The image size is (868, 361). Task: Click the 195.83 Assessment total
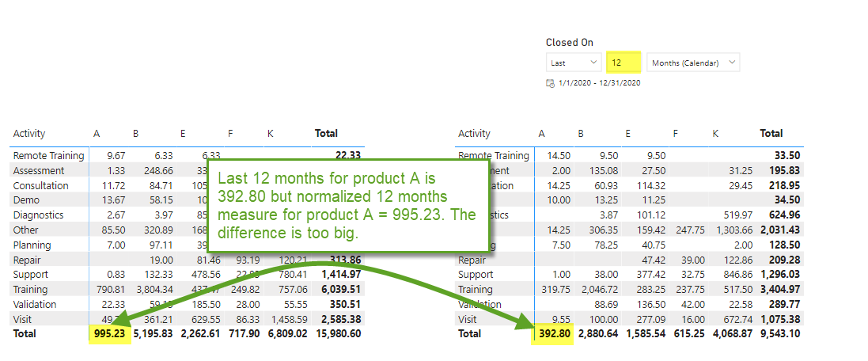pos(785,170)
